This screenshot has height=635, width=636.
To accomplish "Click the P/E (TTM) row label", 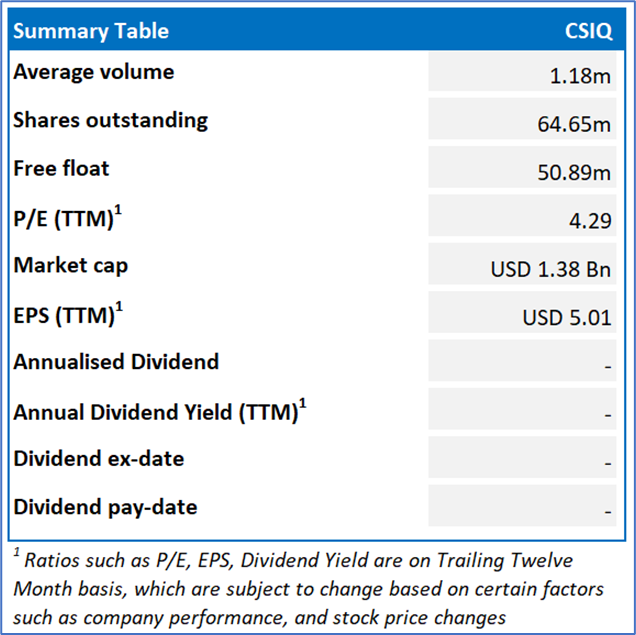I will point(64,218).
